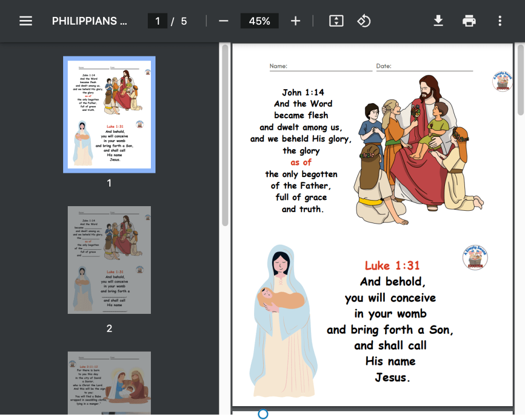Image resolution: width=525 pixels, height=420 pixels.
Task: Jump to page 3 thumbnail
Action: 109,383
